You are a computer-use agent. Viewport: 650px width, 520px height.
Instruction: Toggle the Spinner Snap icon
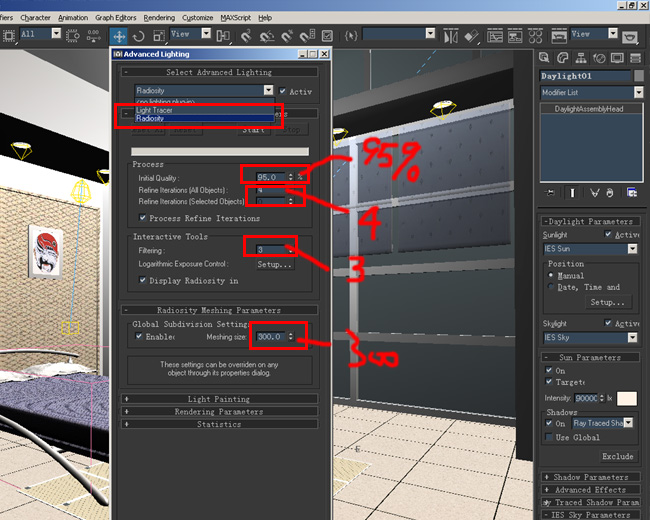tap(308, 36)
